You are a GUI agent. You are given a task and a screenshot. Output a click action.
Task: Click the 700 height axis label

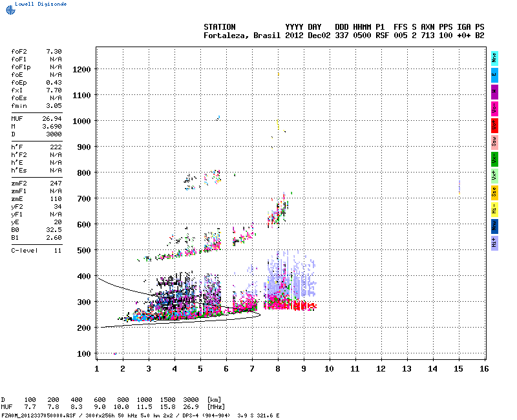(84, 199)
